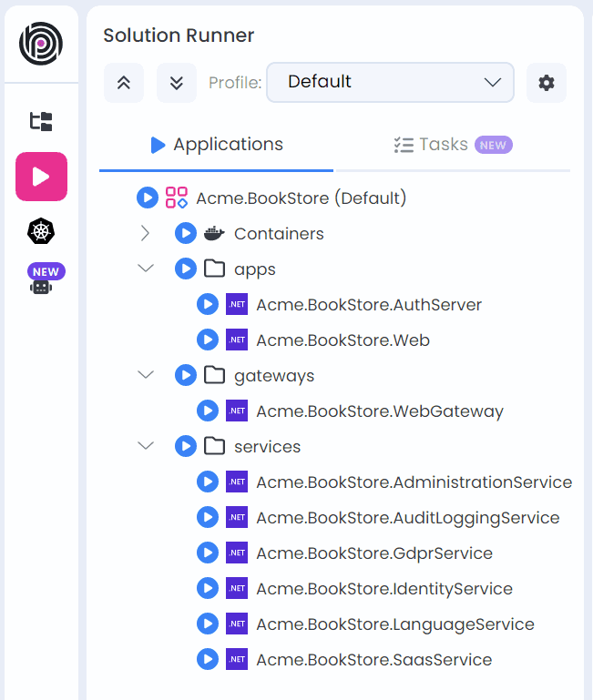Viewport: 593px width, 700px height.
Task: Click the Kubernetes sidebar icon
Action: (41, 231)
